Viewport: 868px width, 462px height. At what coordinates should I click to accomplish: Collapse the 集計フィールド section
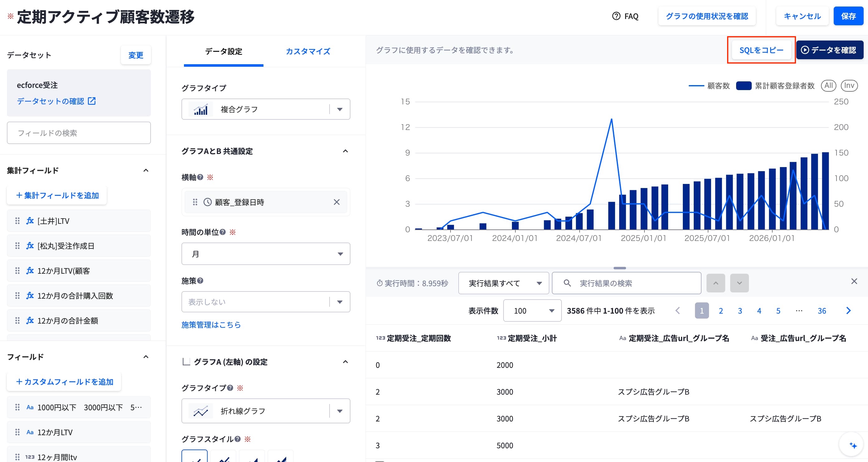[146, 170]
